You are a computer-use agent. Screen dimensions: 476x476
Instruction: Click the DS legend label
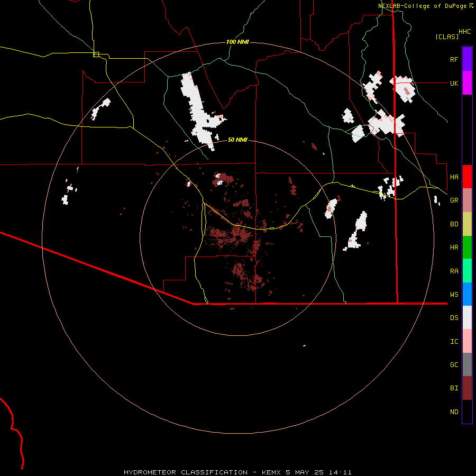point(454,318)
